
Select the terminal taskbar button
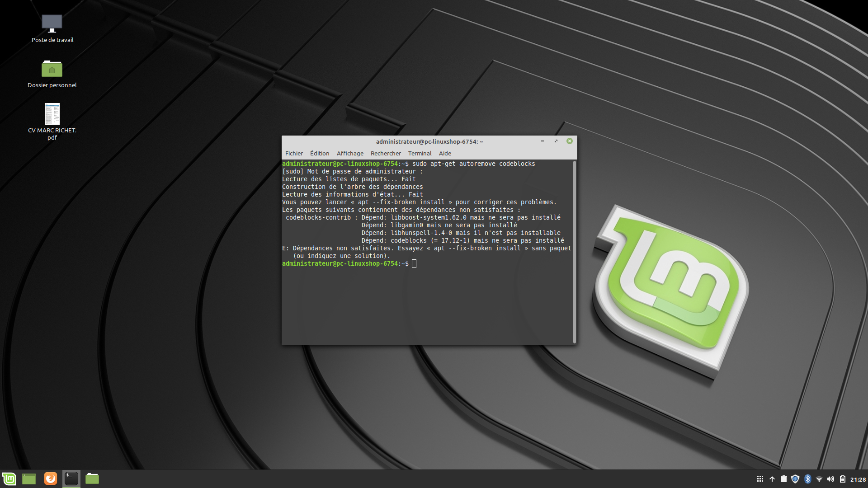(71, 479)
